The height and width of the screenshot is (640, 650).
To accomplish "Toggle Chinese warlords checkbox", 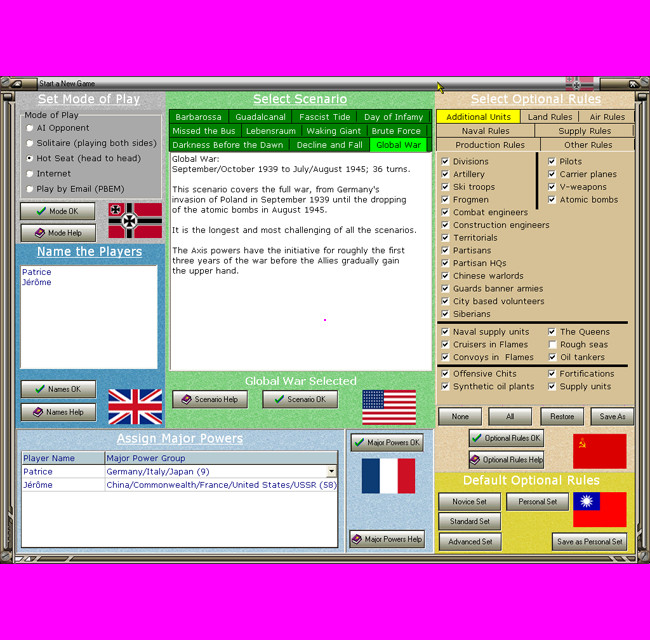I will (445, 276).
